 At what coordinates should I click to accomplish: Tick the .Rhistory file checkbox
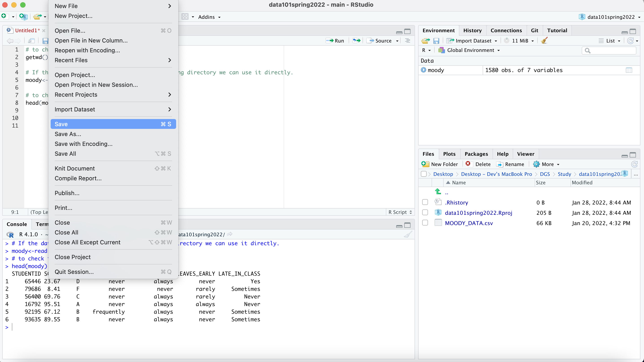[x=425, y=202]
